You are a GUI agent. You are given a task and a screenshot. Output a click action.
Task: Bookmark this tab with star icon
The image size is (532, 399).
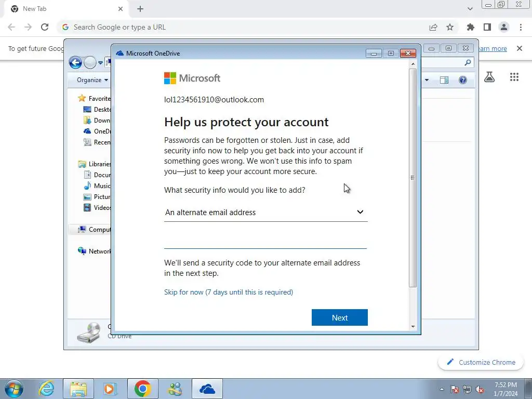450,27
